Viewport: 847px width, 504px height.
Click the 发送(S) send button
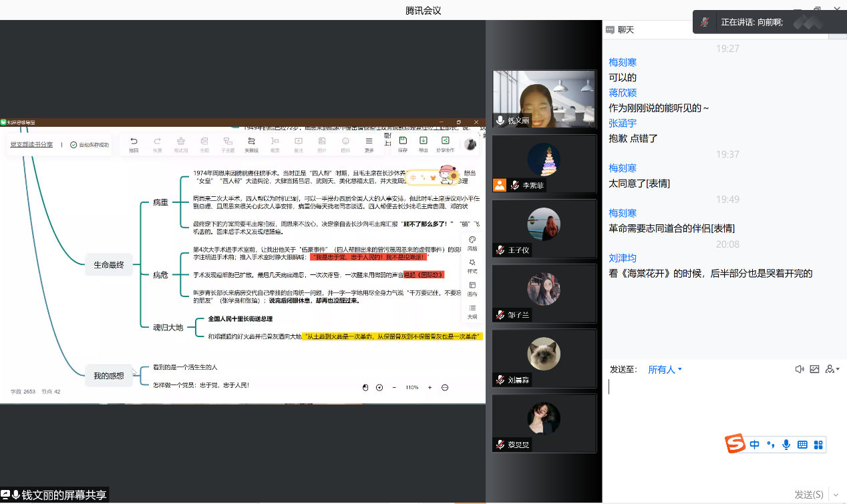coord(808,495)
